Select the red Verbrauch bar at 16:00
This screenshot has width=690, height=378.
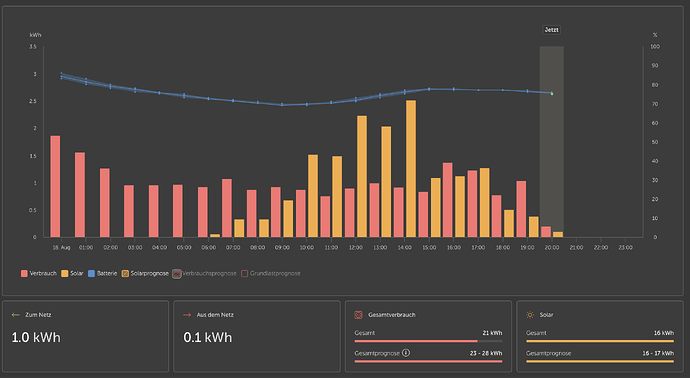coord(448,200)
